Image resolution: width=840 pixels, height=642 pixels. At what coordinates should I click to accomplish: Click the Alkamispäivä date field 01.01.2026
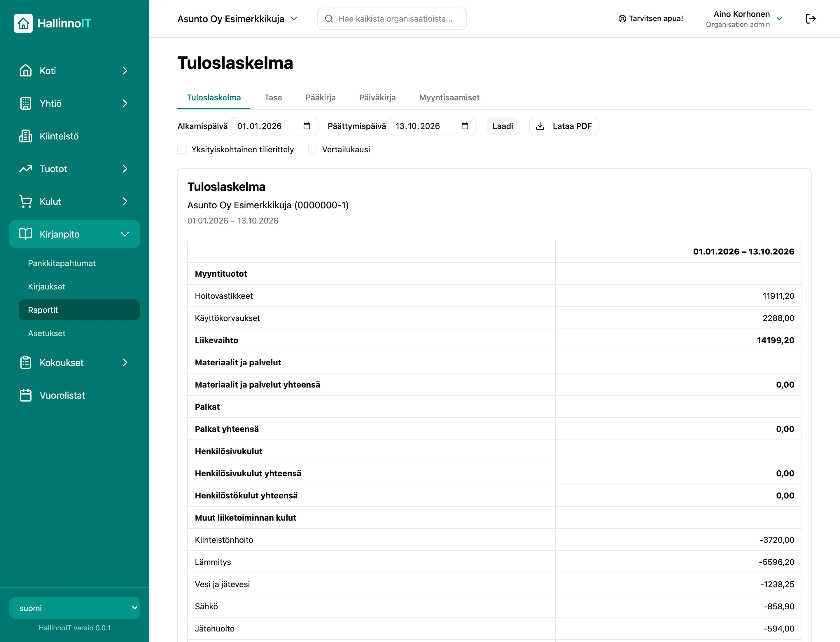[x=274, y=126]
